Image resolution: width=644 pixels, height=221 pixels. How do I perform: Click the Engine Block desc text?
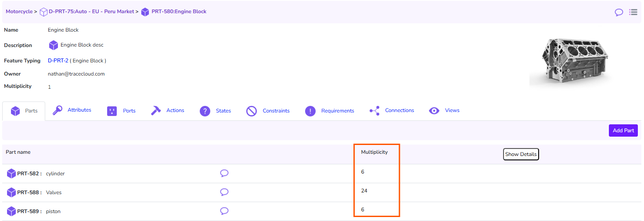coord(82,45)
